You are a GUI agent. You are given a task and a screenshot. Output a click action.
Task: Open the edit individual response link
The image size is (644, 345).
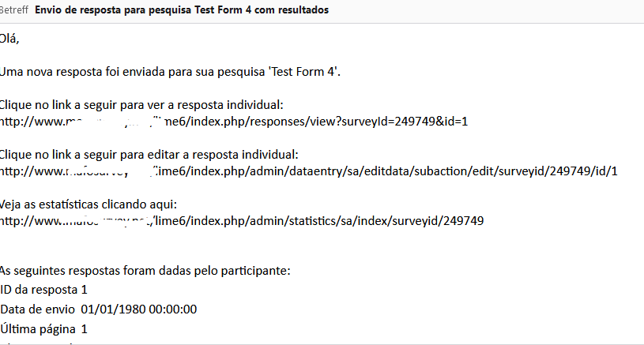point(308,171)
